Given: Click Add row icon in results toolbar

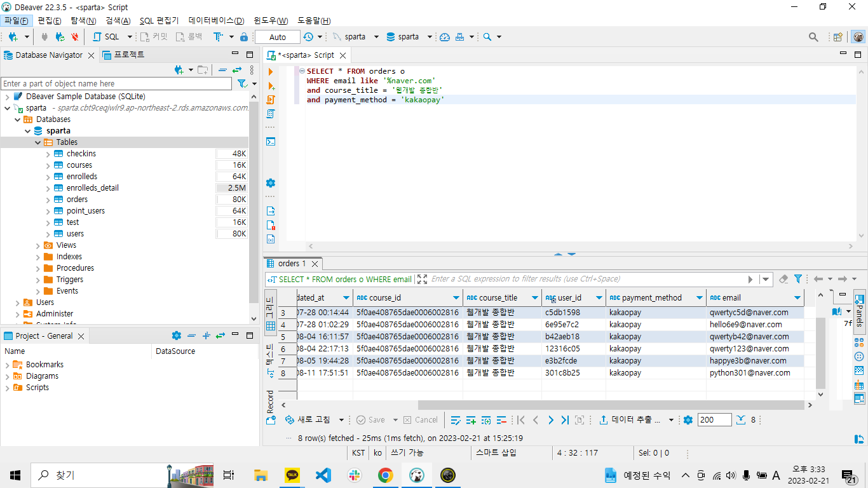Looking at the screenshot, I should tap(471, 420).
